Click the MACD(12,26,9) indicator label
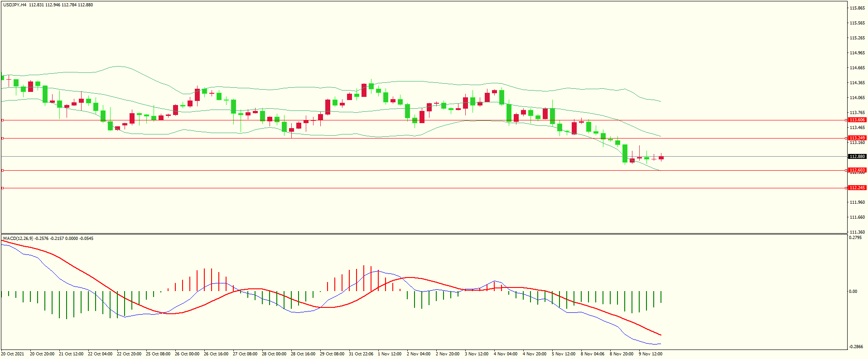 [x=18, y=238]
